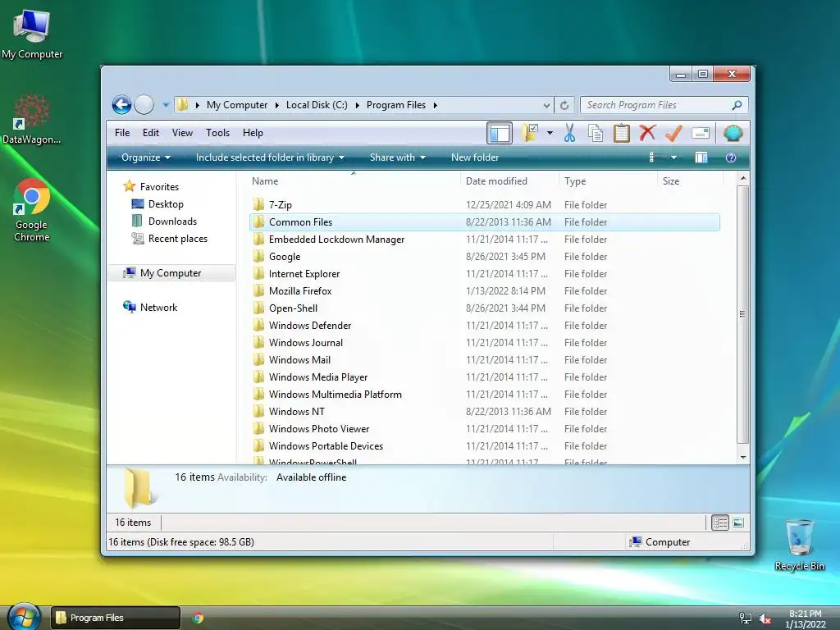Click the orange checkmark Properties icon
840x630 pixels.
(x=674, y=133)
